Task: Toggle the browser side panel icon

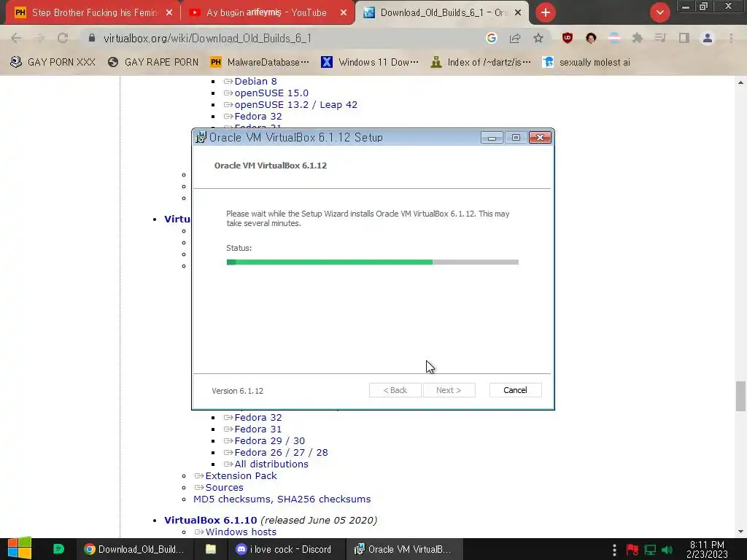Action: click(x=684, y=38)
